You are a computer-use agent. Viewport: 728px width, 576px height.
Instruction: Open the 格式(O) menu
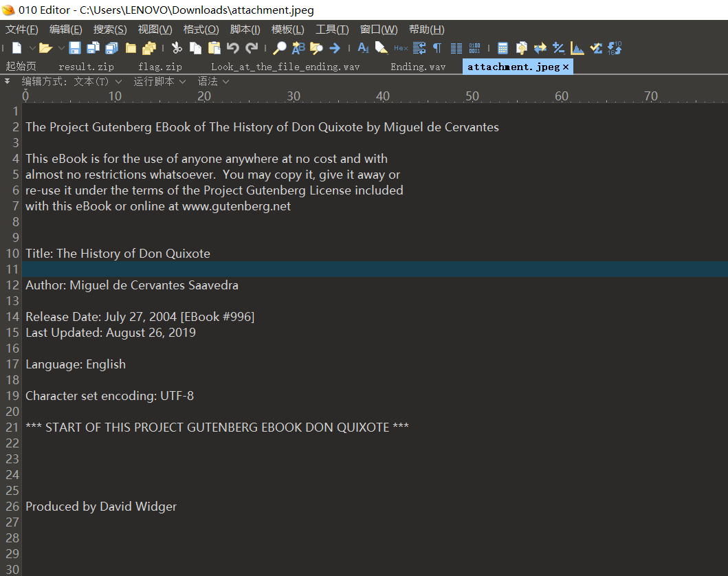pos(201,30)
